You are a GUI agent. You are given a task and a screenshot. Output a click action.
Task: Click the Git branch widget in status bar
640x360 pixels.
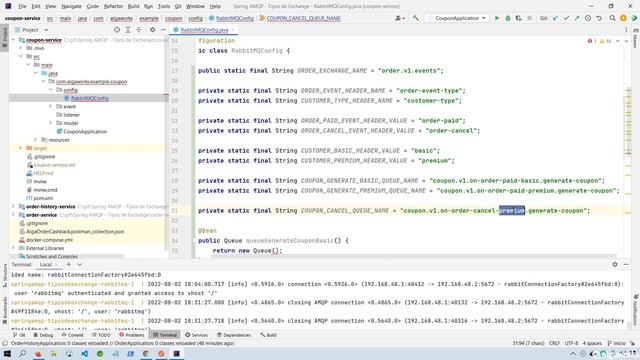[616, 343]
